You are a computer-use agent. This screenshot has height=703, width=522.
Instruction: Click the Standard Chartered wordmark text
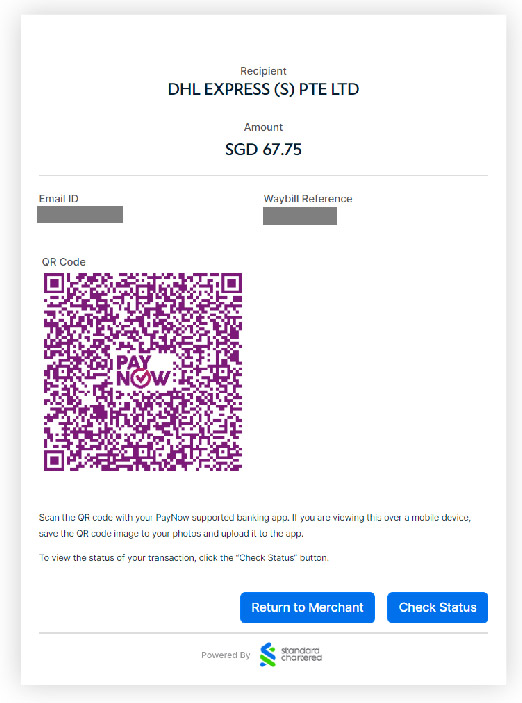point(301,654)
